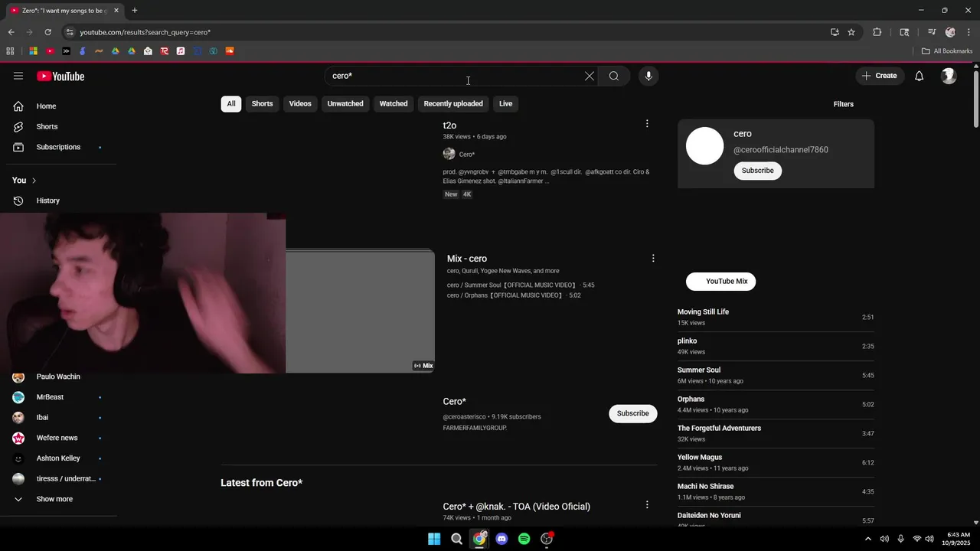Open Discord from the taskbar
Image resolution: width=980 pixels, height=551 pixels.
[501, 539]
